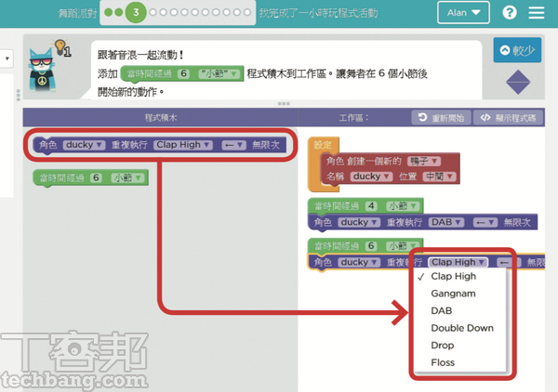Click value 6 in workspace time block
This screenshot has width=558, height=392.
pos(371,245)
